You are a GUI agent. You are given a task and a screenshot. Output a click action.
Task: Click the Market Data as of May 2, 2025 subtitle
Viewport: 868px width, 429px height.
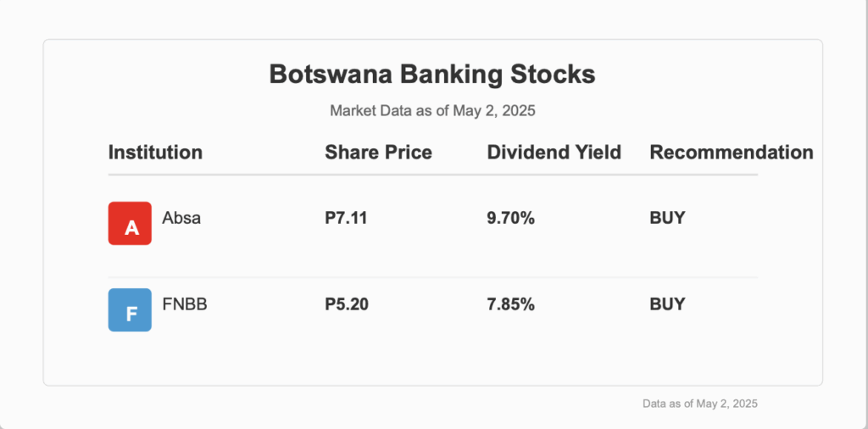pyautogui.click(x=432, y=111)
